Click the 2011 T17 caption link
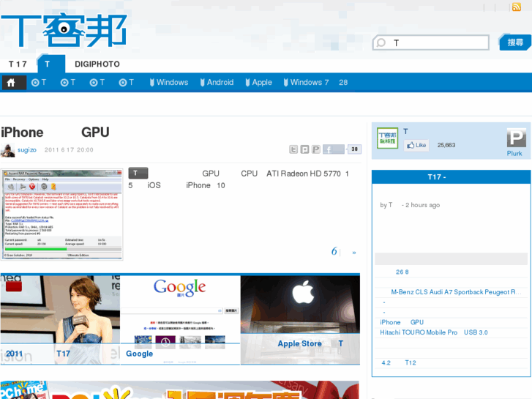The width and height of the screenshot is (532, 399). pos(38,354)
